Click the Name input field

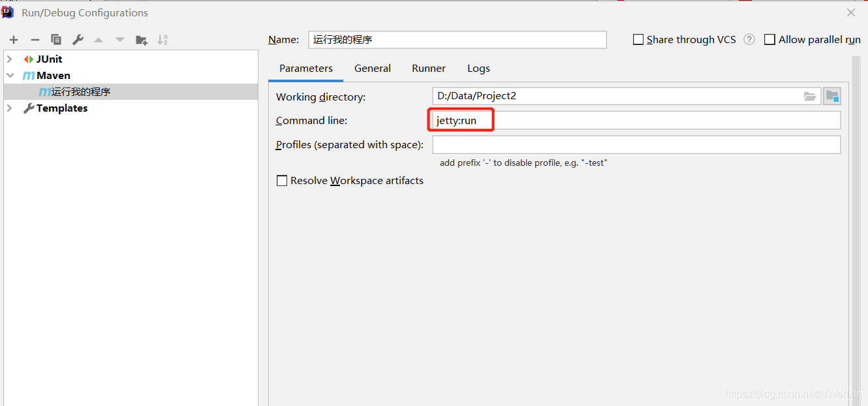coord(457,39)
